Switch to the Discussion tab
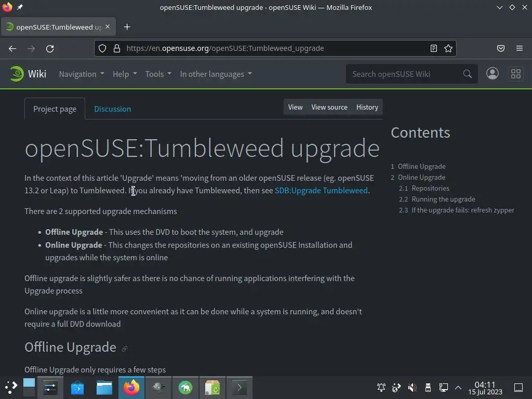Screen dimensions: 532x399 pos(112,109)
